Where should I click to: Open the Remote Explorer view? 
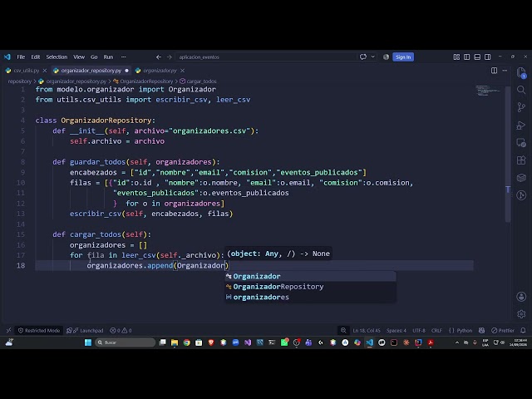521,142
